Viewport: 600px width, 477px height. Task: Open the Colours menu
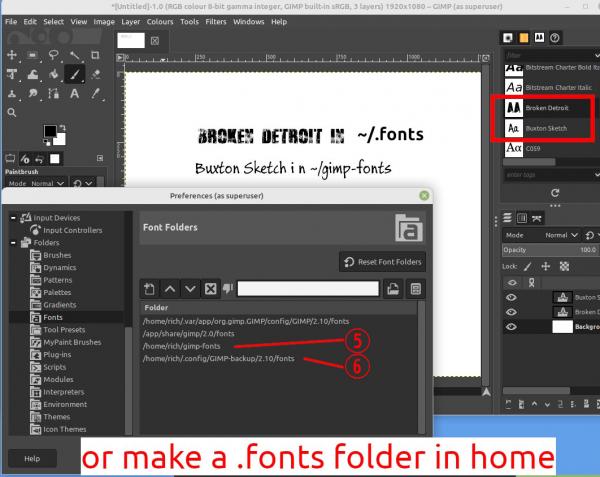160,22
